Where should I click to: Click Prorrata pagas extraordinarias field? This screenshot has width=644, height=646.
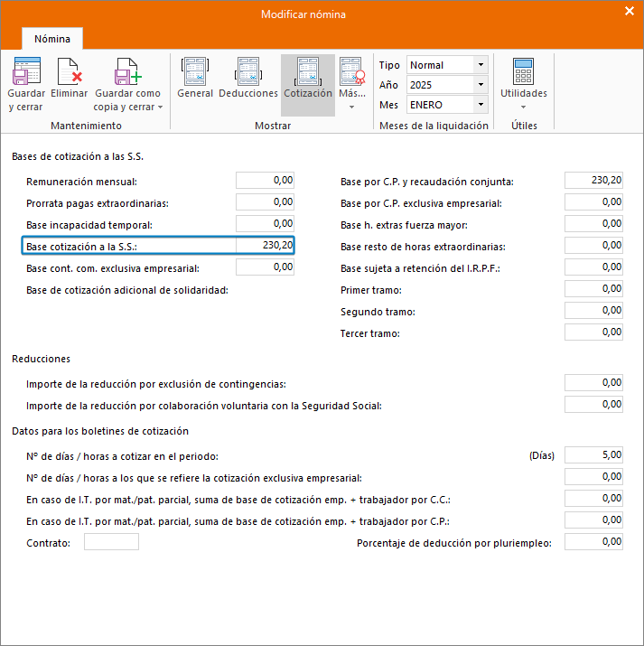click(265, 202)
